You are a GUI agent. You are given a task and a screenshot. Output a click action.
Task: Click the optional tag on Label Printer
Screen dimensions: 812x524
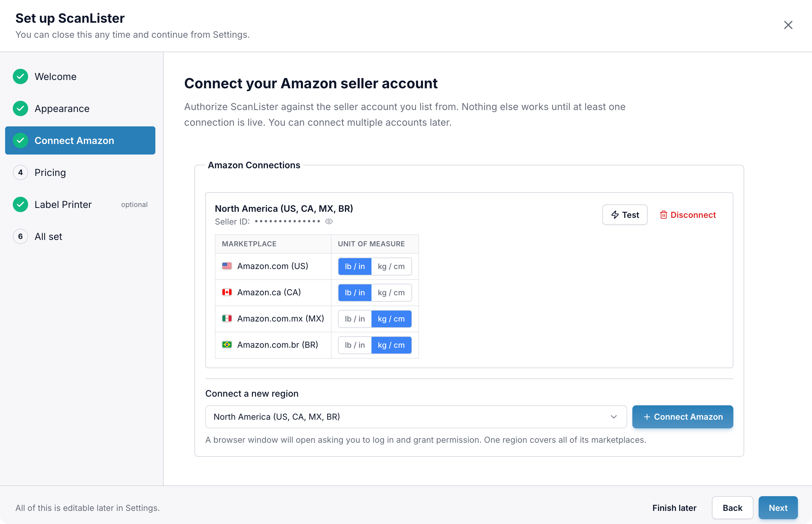(x=134, y=204)
